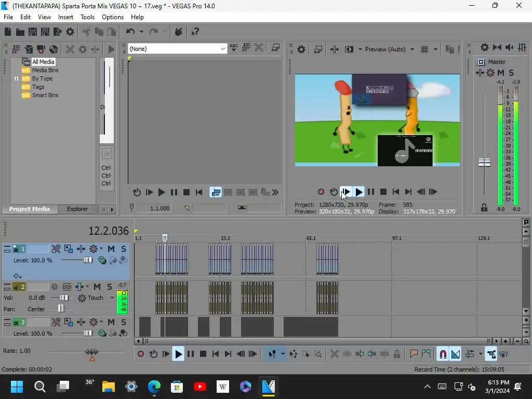Select All Media in Project Media tree
The height and width of the screenshot is (399, 532).
click(43, 62)
